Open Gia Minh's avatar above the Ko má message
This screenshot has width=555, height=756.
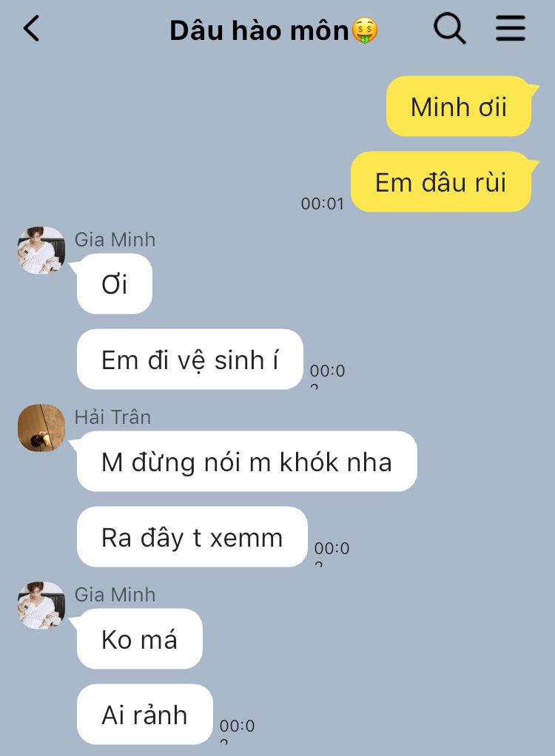coord(41,605)
